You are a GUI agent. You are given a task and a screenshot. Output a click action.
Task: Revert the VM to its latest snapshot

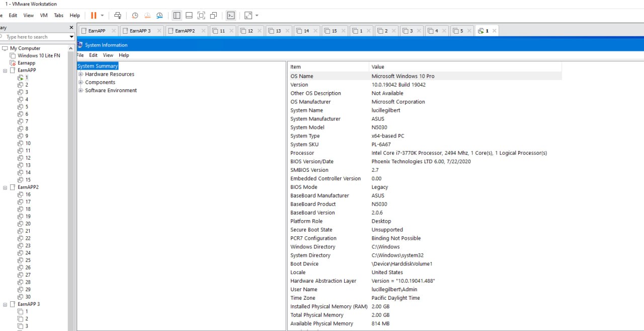click(x=147, y=15)
